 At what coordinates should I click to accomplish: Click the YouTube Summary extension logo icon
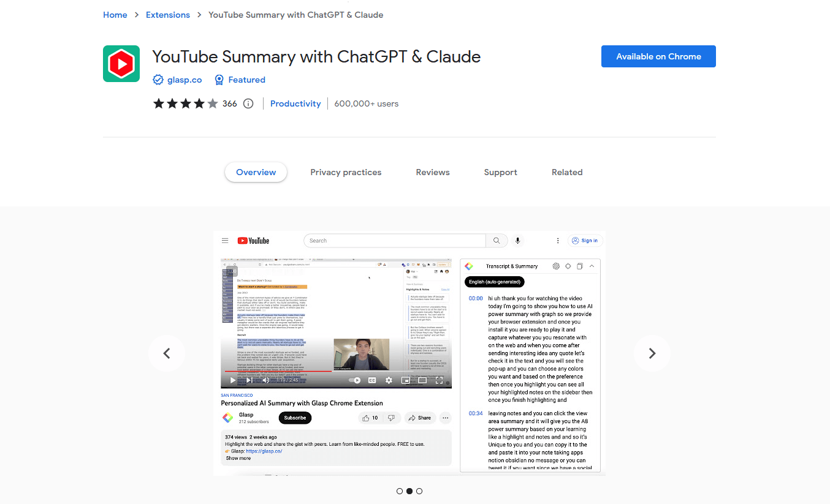[121, 64]
